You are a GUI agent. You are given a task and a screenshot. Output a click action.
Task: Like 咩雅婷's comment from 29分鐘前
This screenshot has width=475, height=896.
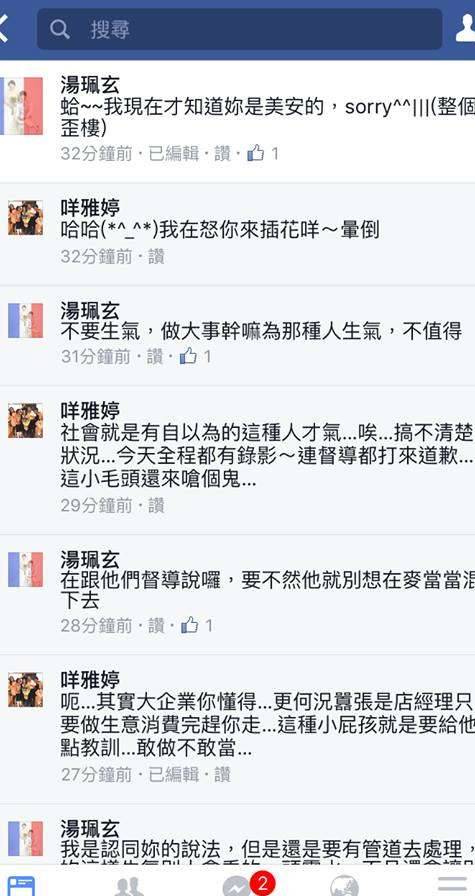pos(157,505)
